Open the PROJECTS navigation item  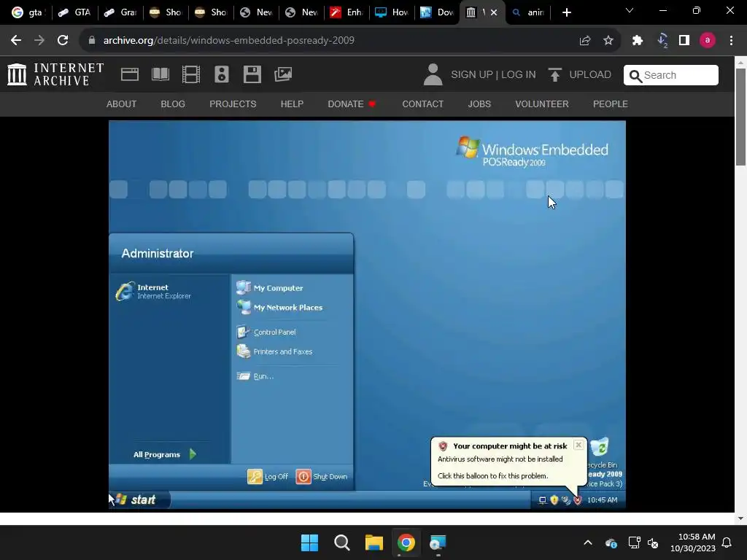233,104
